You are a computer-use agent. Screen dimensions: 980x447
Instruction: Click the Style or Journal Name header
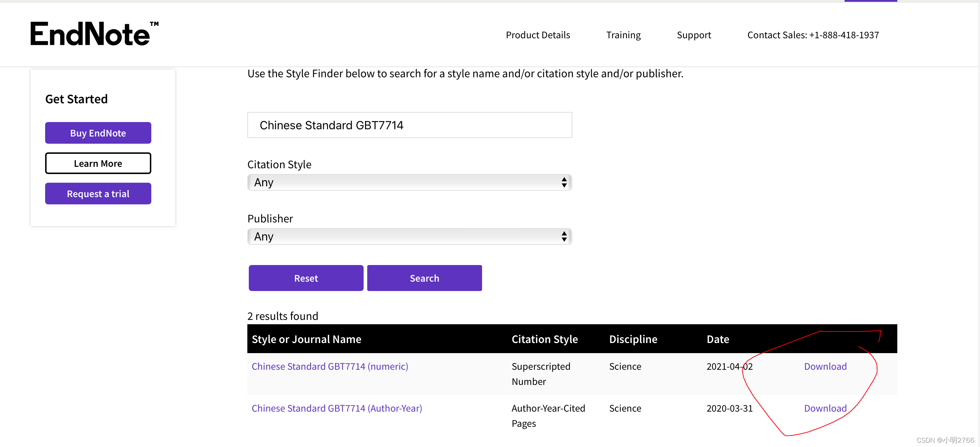[306, 339]
